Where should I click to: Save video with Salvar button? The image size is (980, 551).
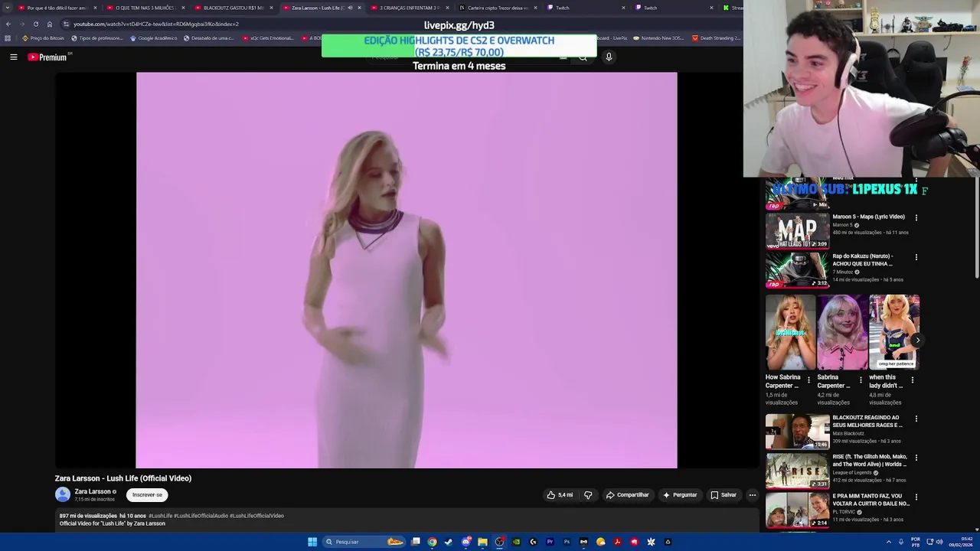click(723, 495)
